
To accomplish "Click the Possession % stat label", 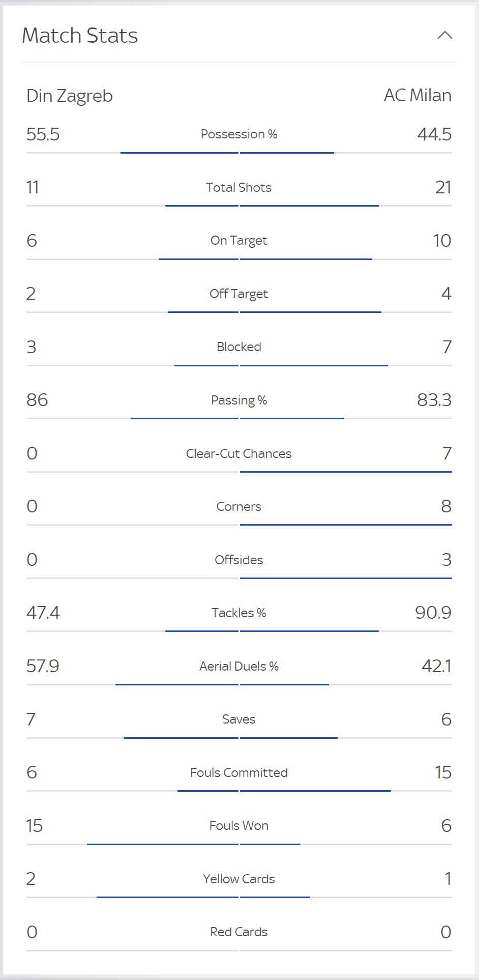I will 239,134.
